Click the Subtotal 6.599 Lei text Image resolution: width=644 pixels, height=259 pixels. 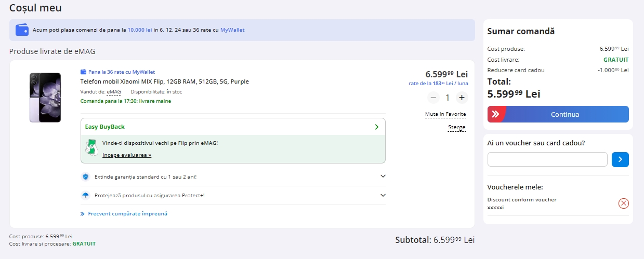pyautogui.click(x=435, y=240)
